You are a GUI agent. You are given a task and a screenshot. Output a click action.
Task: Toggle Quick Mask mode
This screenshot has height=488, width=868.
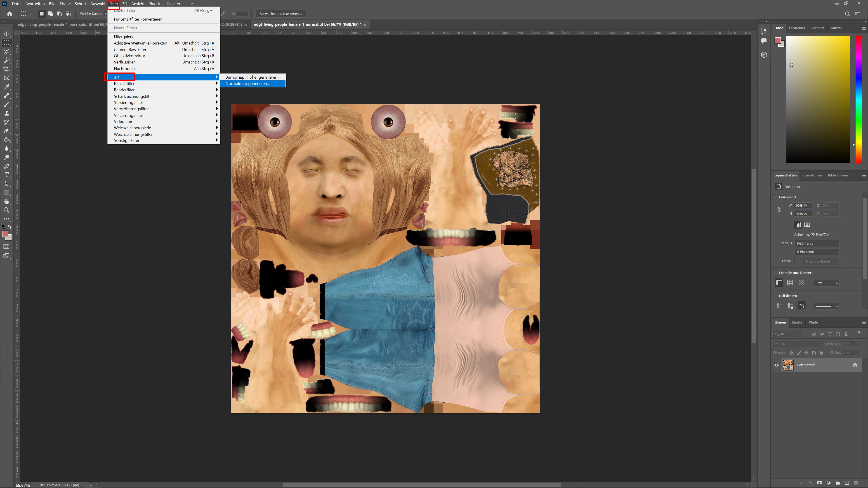pyautogui.click(x=6, y=246)
